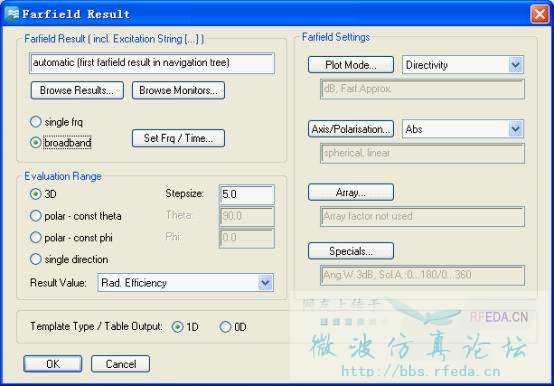Open the Array... settings
Viewport: 554px width, 386px height.
tap(351, 192)
